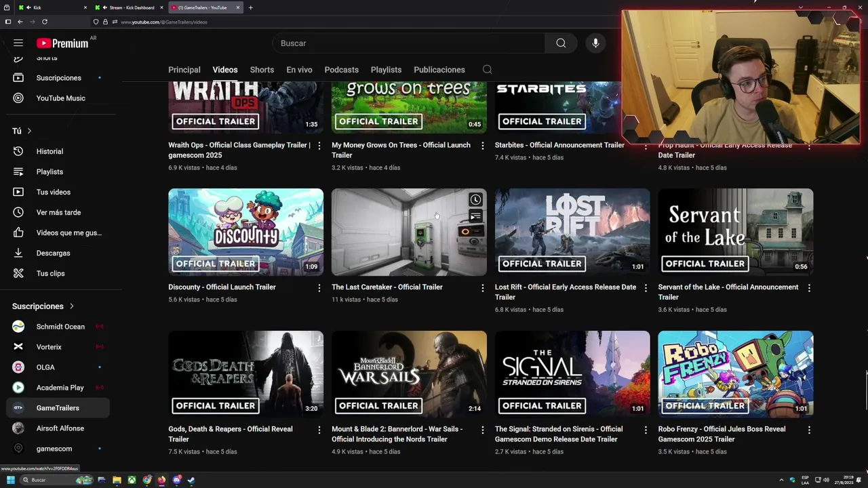Open gamescom subscription channel
This screenshot has width=868, height=488.
click(x=58, y=449)
